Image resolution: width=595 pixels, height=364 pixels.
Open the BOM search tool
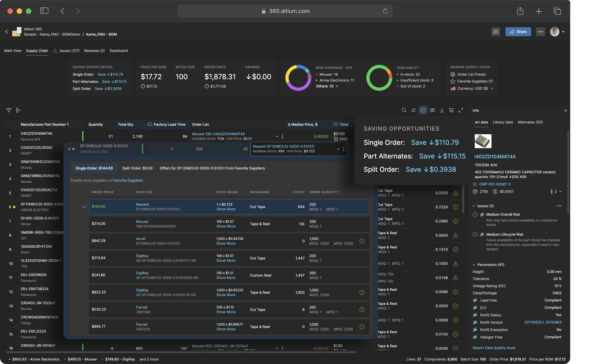coord(404,110)
